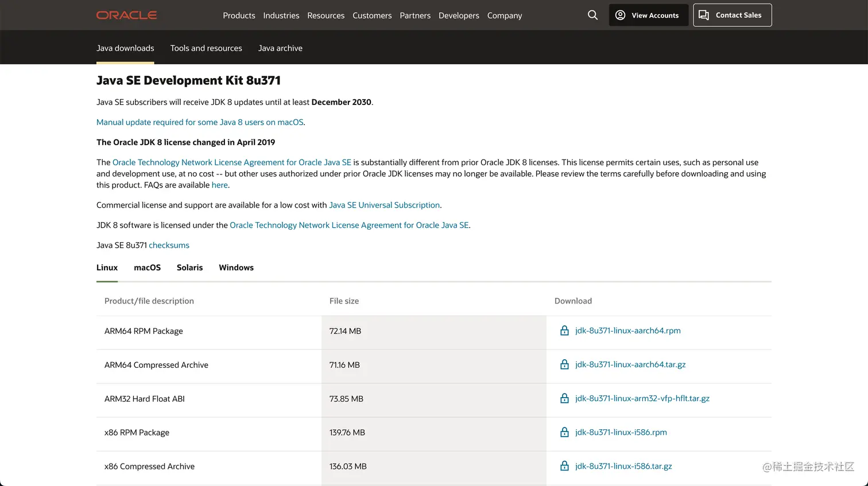868x486 pixels.
Task: Open Tools and resources tab
Action: [206, 48]
